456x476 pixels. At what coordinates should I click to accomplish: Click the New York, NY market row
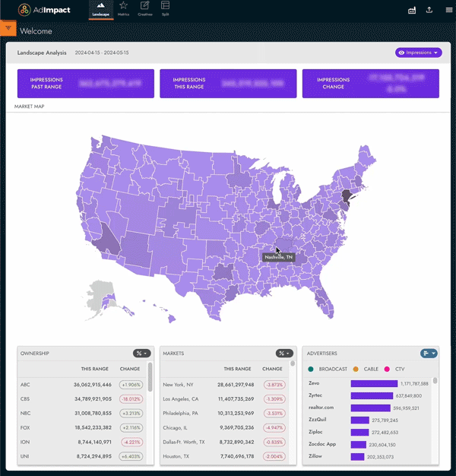point(224,385)
